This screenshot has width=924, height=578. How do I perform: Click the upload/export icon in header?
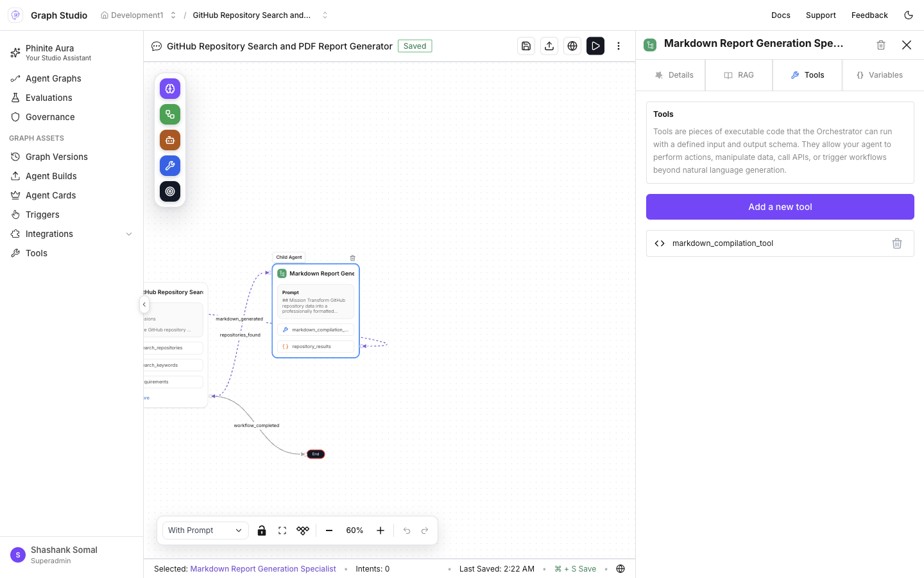(549, 46)
